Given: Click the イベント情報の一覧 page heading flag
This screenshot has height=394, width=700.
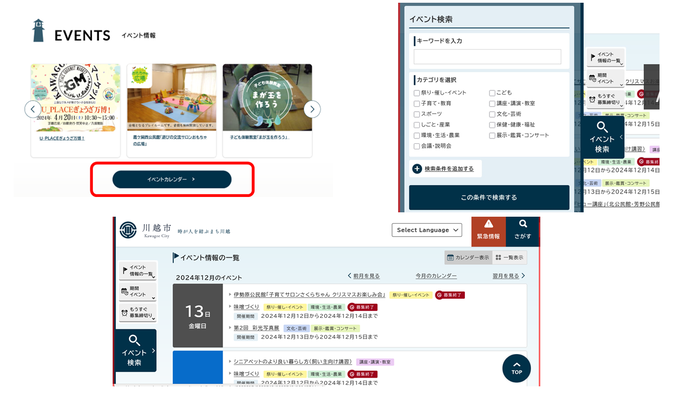Looking at the screenshot, I should (175, 257).
